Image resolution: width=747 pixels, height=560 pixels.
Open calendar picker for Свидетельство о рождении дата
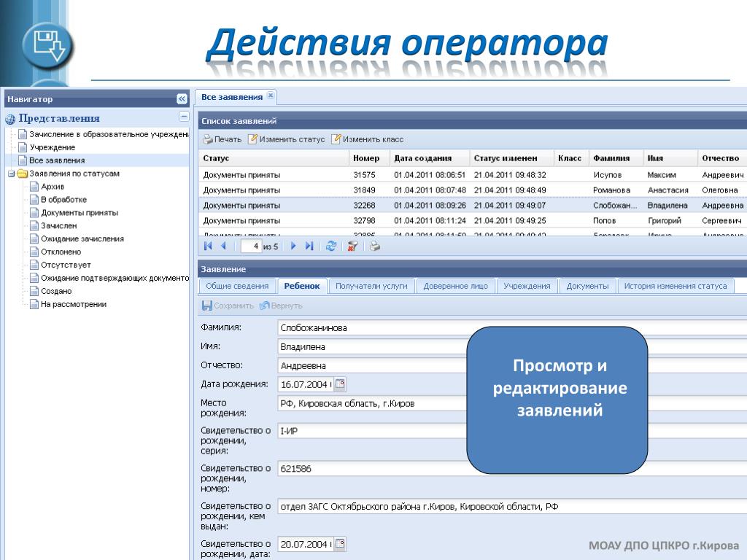pos(340,543)
